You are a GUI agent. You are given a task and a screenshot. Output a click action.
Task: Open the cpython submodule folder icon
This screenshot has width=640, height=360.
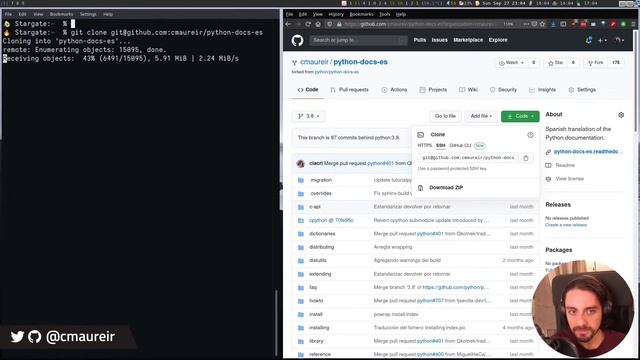click(301, 220)
